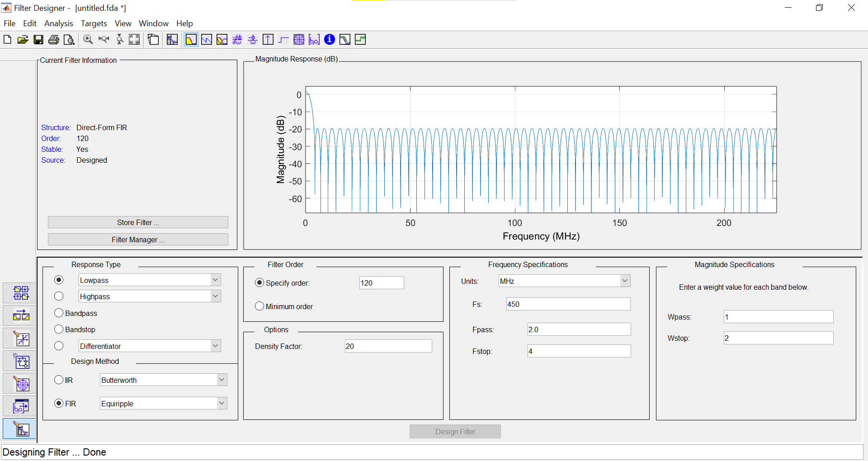The image size is (868, 461).
Task: Click the Wstop weight field
Action: coord(778,338)
